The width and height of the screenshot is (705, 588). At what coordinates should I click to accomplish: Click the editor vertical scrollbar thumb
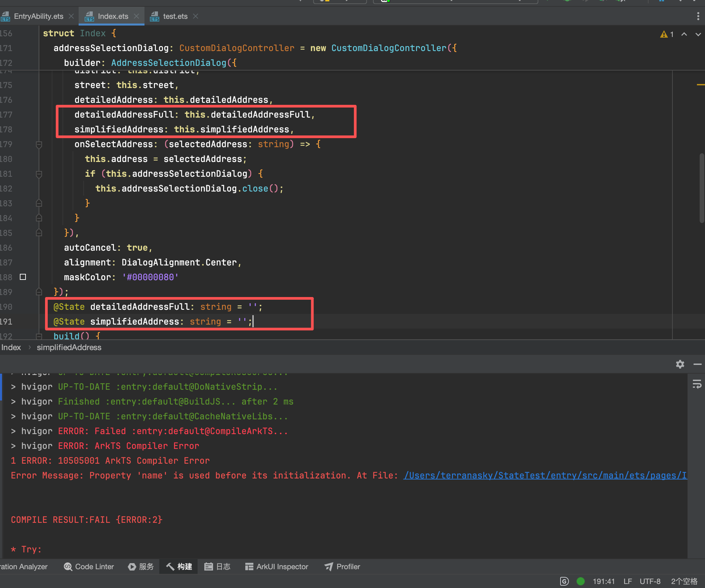point(701,188)
